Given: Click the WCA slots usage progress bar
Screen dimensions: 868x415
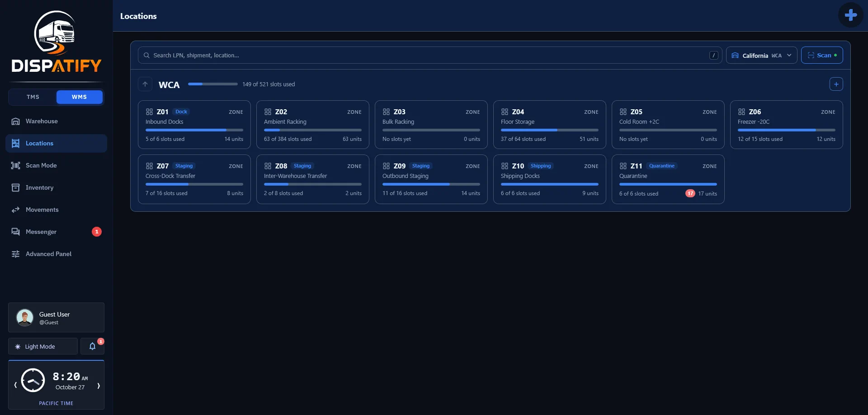Looking at the screenshot, I should pyautogui.click(x=212, y=84).
